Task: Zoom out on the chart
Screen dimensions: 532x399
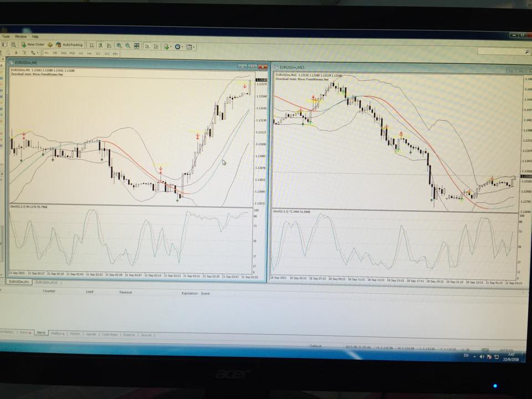Action: 128,45
